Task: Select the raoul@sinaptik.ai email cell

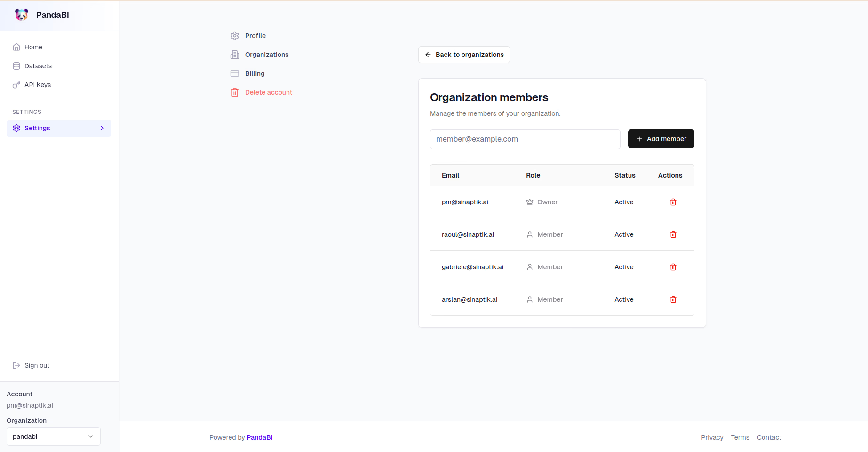Action: (468, 234)
